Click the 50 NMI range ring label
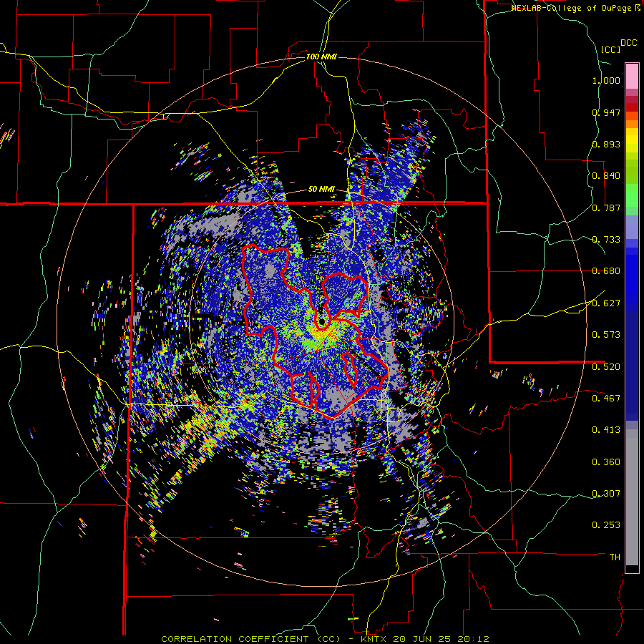Image resolution: width=644 pixels, height=644 pixels. (321, 190)
